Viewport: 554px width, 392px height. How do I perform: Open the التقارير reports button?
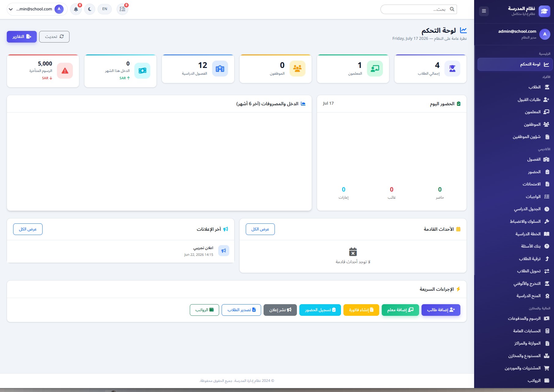[x=22, y=37]
